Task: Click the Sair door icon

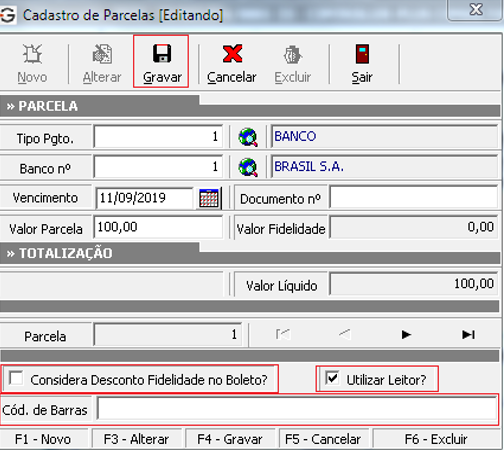Action: coord(362,54)
